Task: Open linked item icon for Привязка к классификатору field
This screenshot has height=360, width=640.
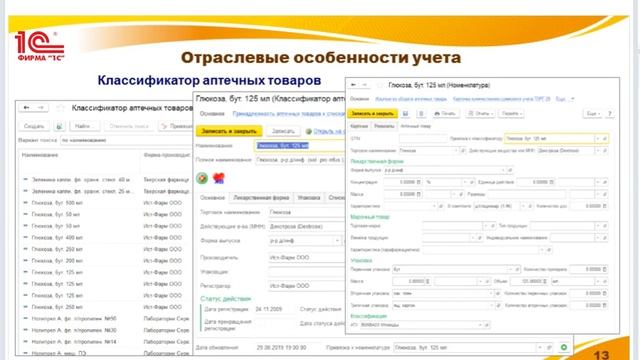Action: pyautogui.click(x=604, y=139)
